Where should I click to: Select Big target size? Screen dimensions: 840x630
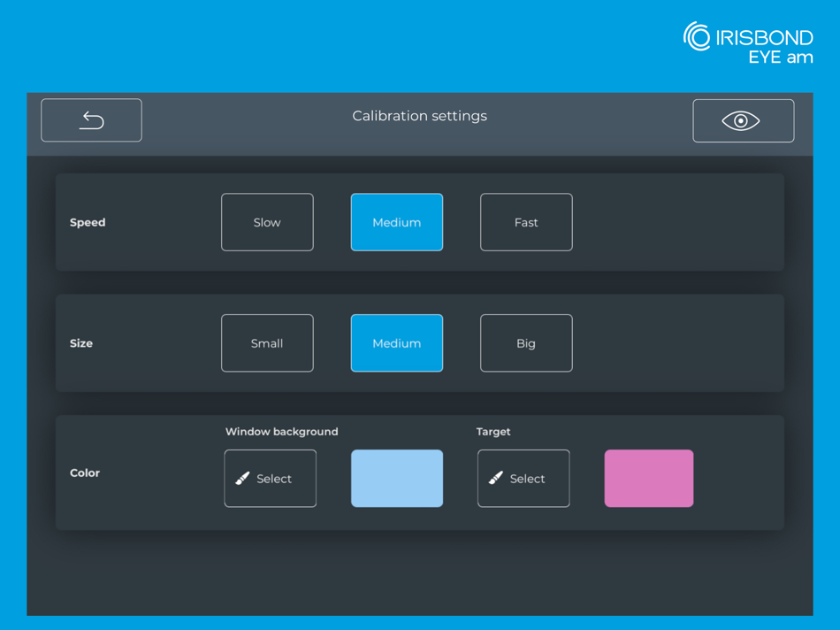coord(527,343)
